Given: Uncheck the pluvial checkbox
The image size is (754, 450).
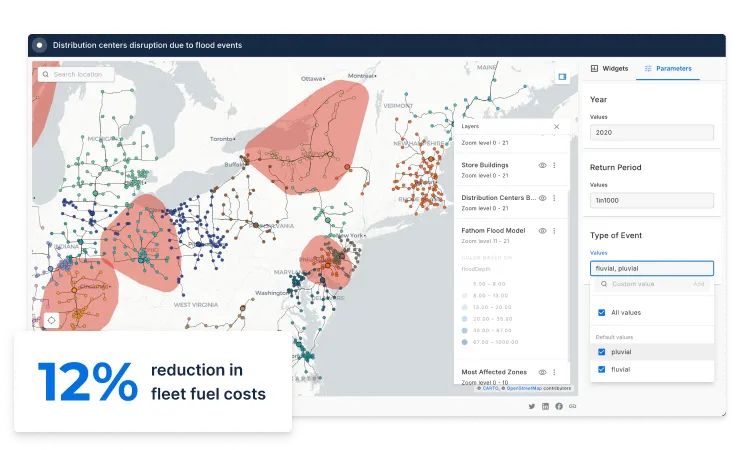Looking at the screenshot, I should pyautogui.click(x=601, y=352).
